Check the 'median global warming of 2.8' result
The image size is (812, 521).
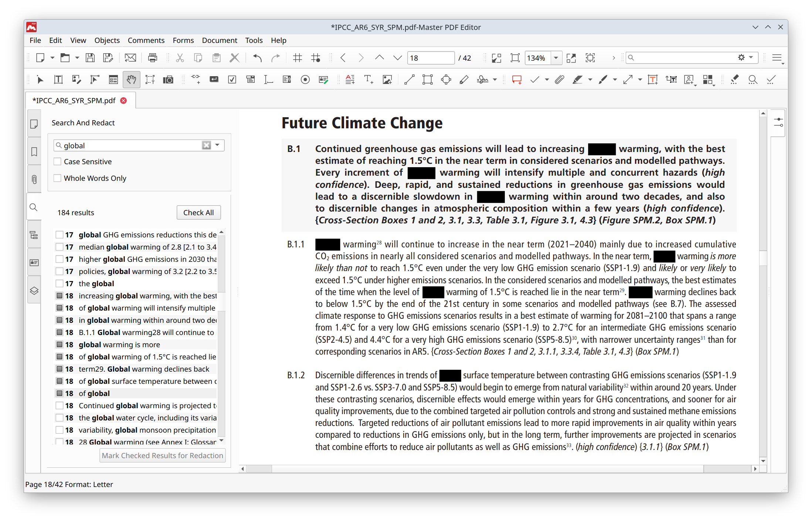click(60, 247)
